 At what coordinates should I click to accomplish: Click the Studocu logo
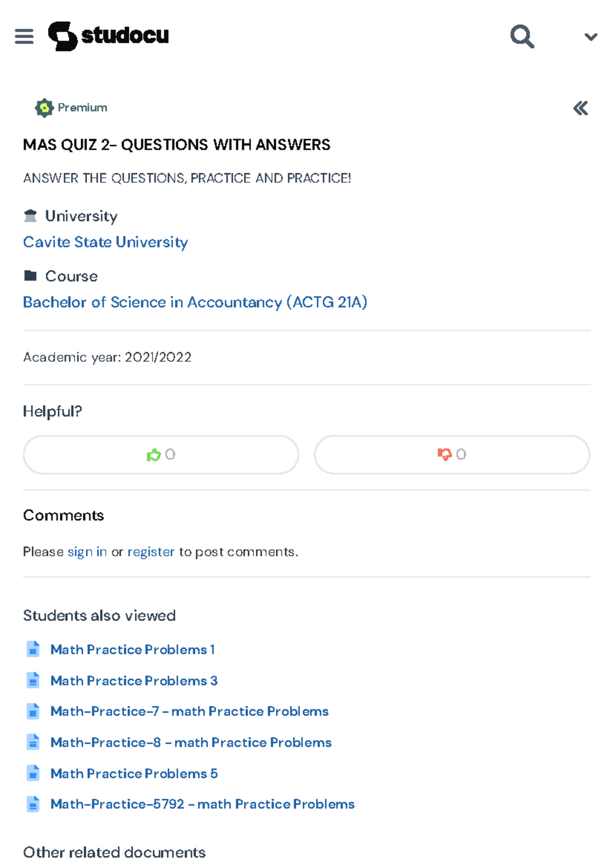(110, 36)
